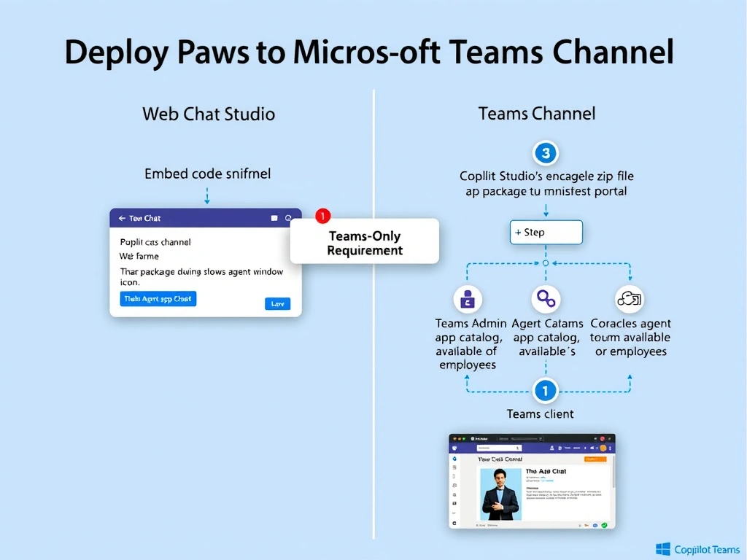The image size is (747, 560).
Task: Click the "Coracles agent" caption text
Action: [x=630, y=323]
